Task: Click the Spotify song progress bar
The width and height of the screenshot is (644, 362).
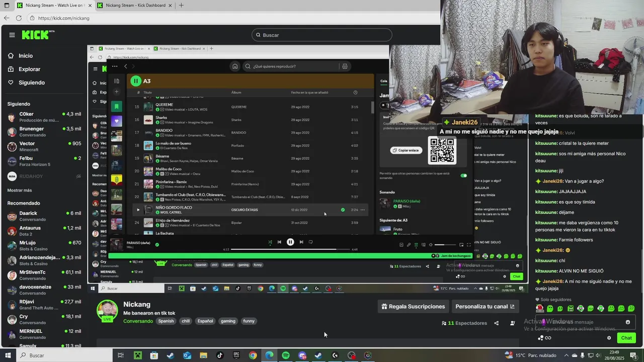Action: tap(291, 249)
